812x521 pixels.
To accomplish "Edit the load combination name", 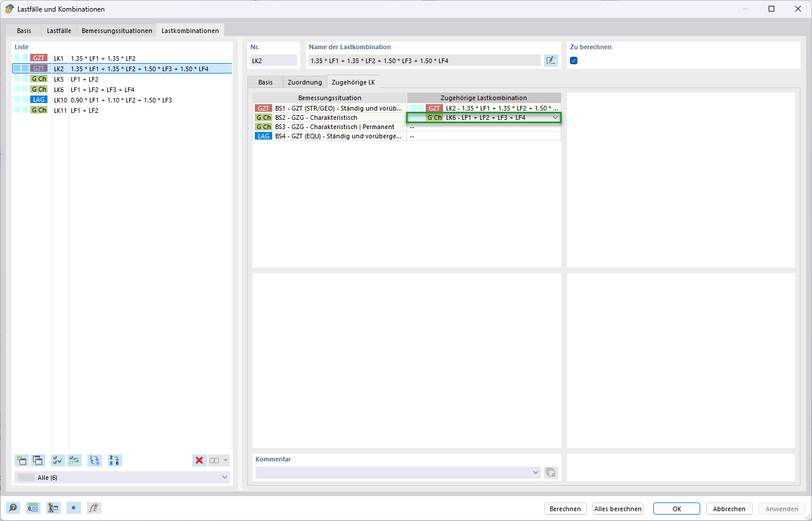I will pos(551,60).
